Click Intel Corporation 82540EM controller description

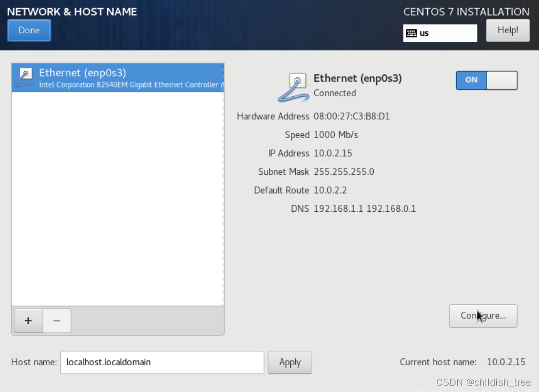(130, 84)
